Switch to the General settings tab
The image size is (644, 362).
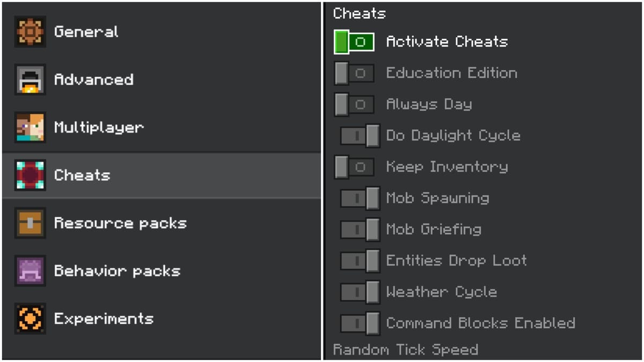point(86,31)
